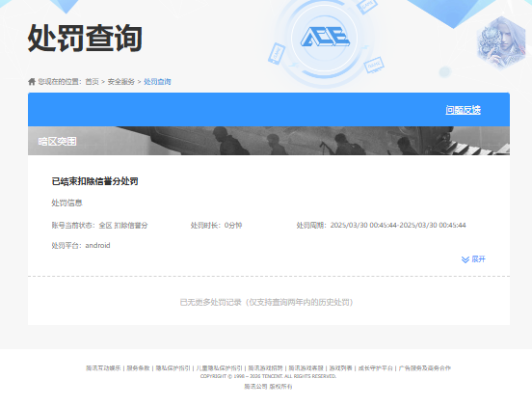Open 腾讯游戏客服 footer link
Viewport: 532px width, 406px height.
coord(306,368)
